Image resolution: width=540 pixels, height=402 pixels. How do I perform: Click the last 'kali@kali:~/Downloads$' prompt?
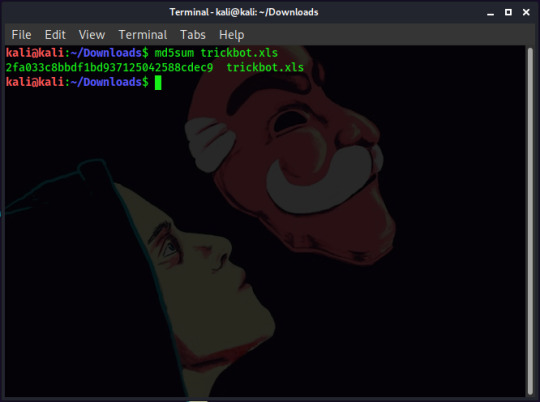[77, 82]
